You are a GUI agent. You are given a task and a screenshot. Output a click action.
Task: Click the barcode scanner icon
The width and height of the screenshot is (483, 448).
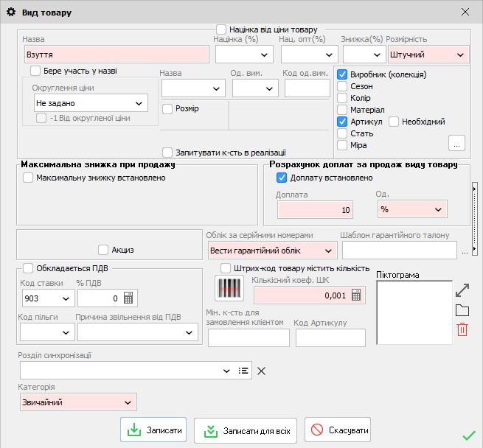click(x=229, y=287)
